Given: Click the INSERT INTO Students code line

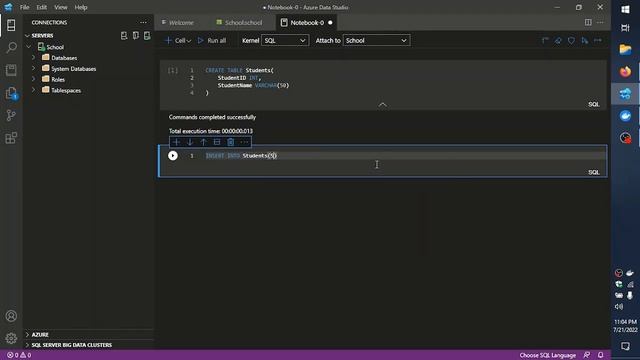Looking at the screenshot, I should [x=241, y=156].
